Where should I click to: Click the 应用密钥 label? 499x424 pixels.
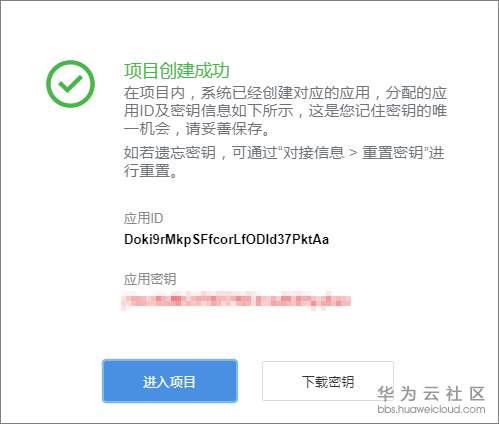pyautogui.click(x=150, y=279)
